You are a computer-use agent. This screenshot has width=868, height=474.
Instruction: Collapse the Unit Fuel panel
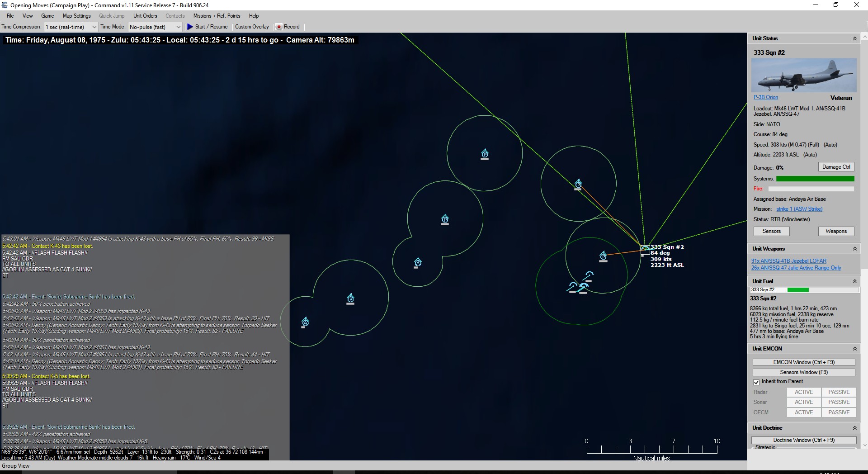point(855,281)
